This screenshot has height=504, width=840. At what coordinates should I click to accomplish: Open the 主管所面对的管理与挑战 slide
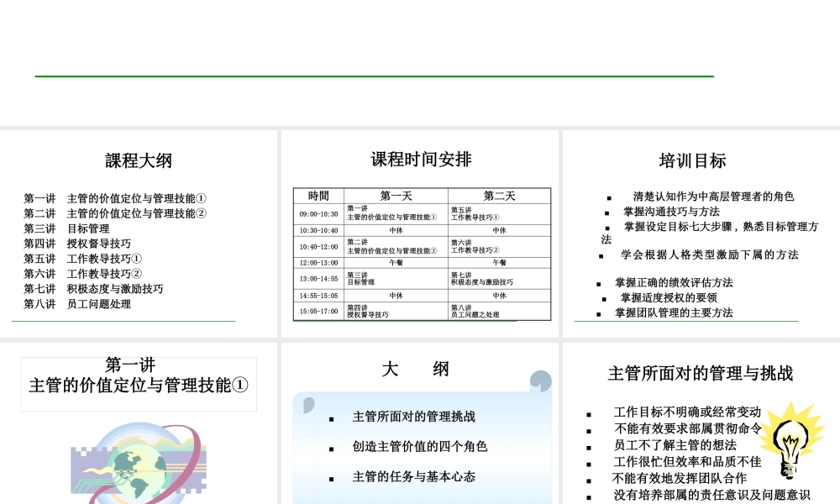click(x=701, y=423)
